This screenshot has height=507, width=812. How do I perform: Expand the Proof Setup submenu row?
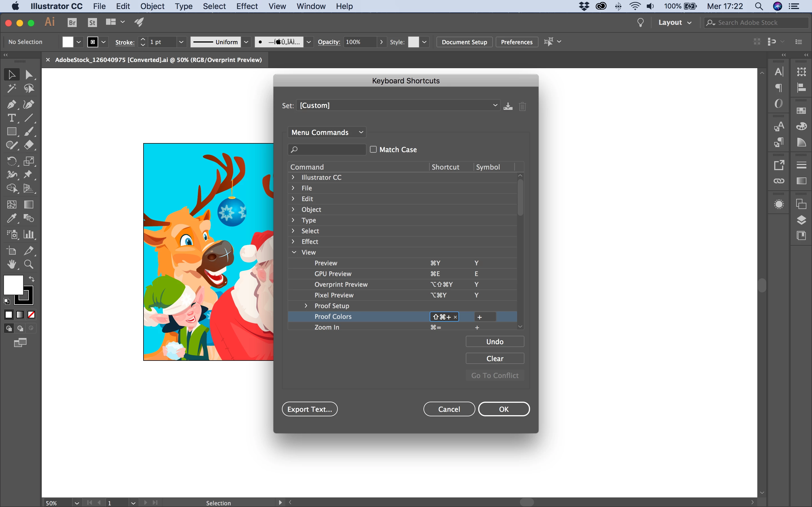click(306, 306)
